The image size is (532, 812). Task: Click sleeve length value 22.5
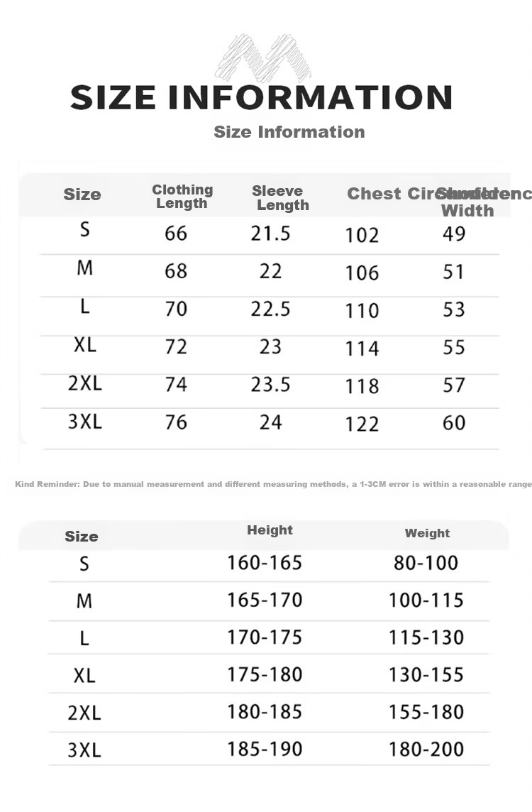pos(271,309)
